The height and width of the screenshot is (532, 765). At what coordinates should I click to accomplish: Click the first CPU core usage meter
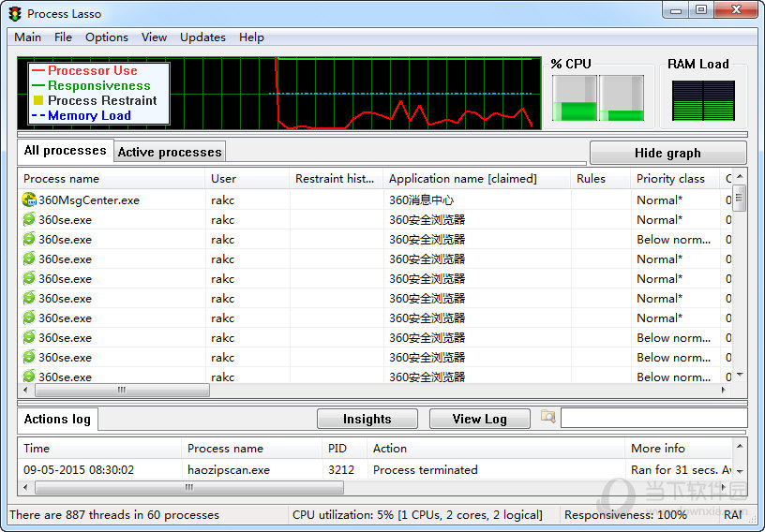575,98
